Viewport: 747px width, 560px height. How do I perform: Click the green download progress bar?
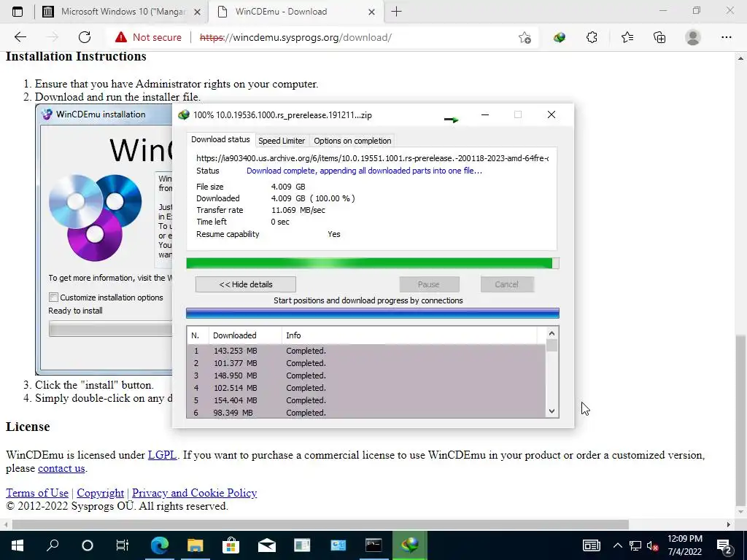coord(373,263)
